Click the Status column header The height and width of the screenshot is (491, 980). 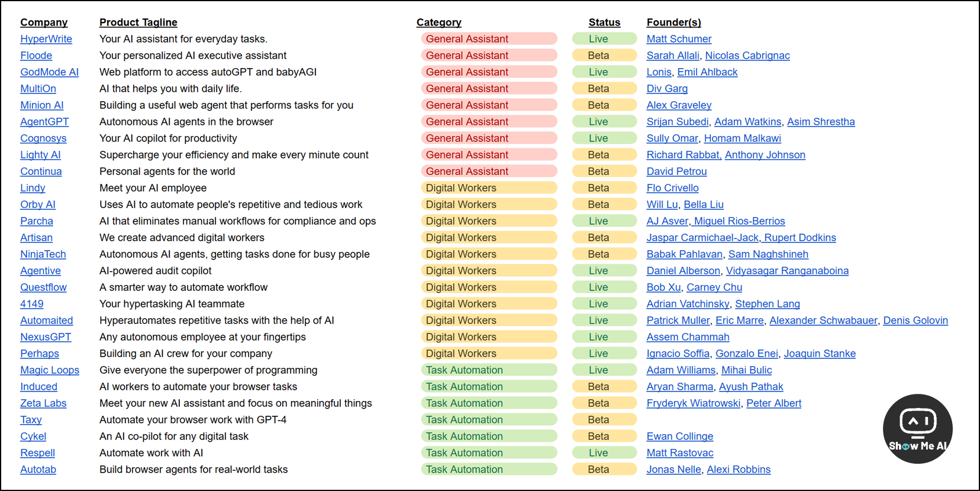pos(604,23)
